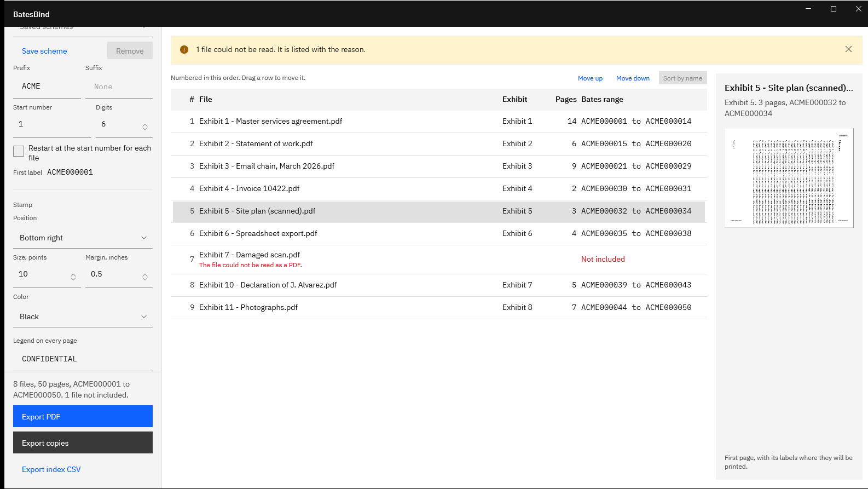Click the Export copies button
868x489 pixels.
83,442
